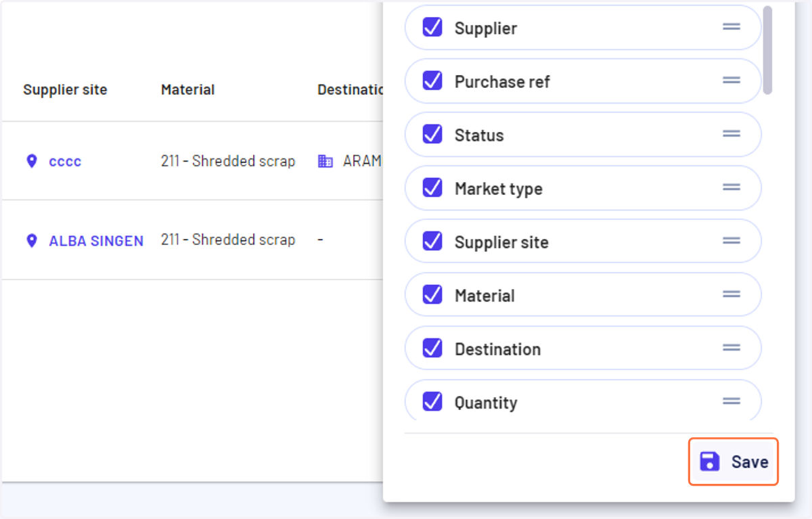
Task: Click the drag handle for Market type
Action: (731, 187)
